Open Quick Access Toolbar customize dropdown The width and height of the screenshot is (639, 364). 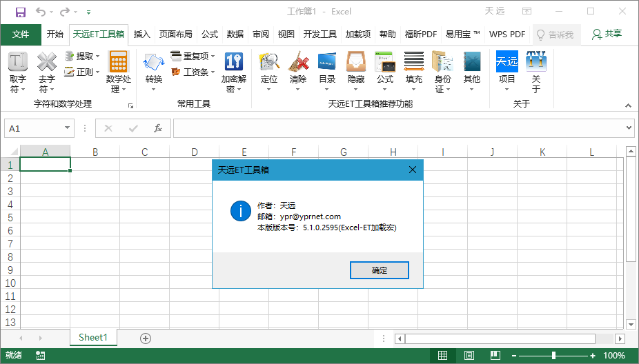(x=88, y=12)
